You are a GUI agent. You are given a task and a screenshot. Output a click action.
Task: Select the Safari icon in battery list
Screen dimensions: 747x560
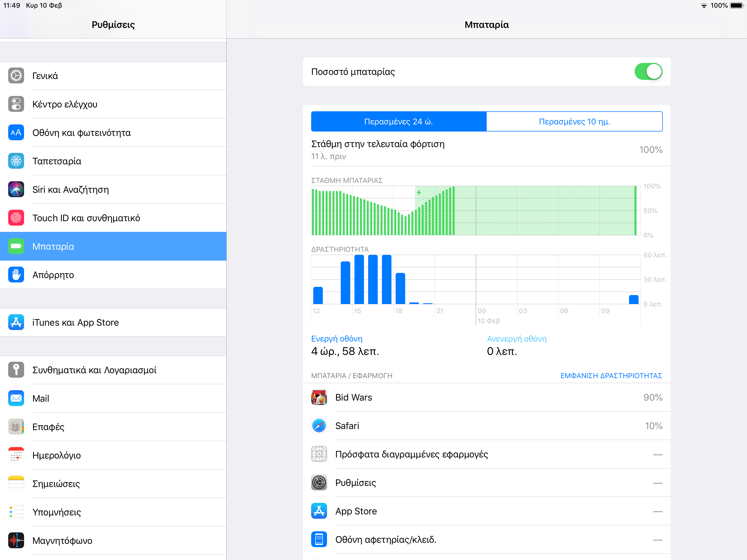point(319,425)
